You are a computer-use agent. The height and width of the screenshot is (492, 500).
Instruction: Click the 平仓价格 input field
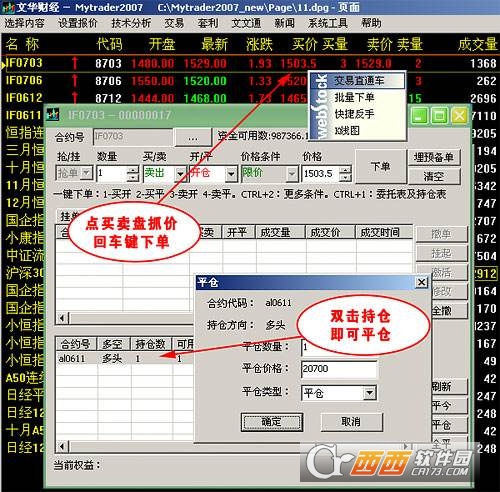coord(339,369)
